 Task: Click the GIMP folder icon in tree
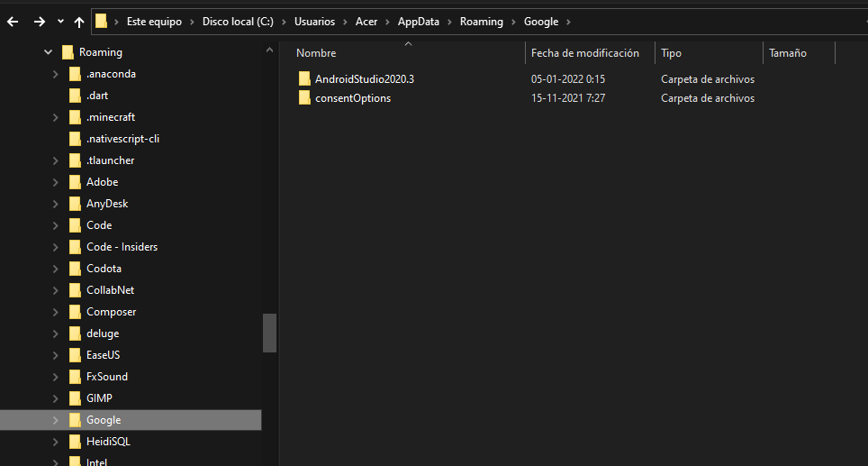[x=75, y=398]
